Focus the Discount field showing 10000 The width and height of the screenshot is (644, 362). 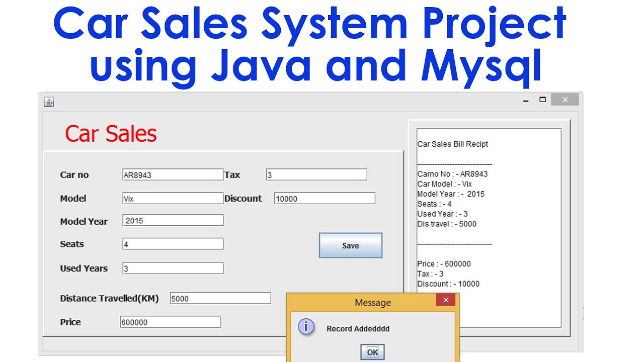[325, 198]
